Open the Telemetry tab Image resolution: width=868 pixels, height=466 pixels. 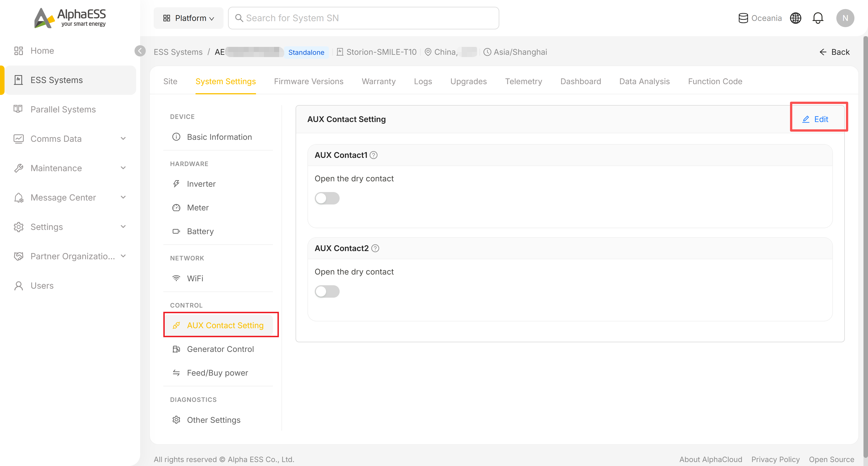[523, 81]
